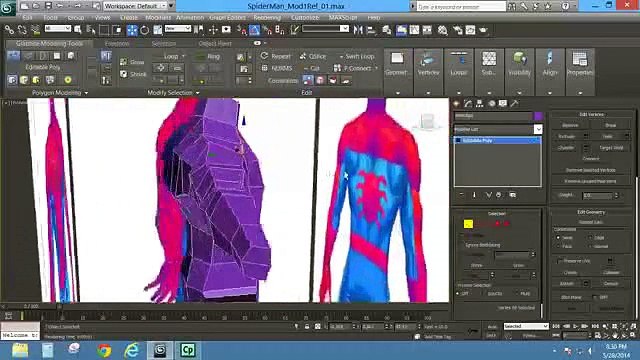Select Editable Poly in the modifier stack

[x=498, y=140]
